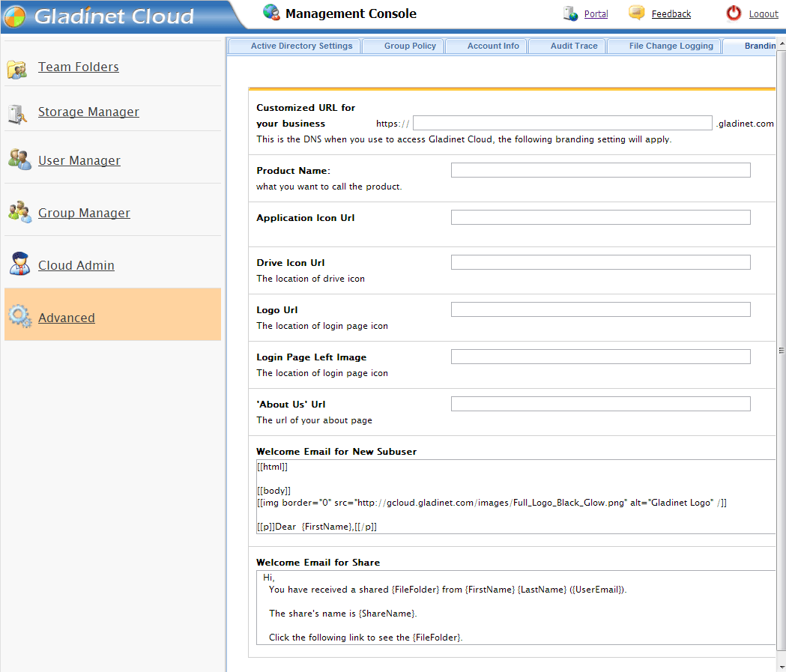
Task: Click the 'About Us' Url field
Action: [x=600, y=404]
